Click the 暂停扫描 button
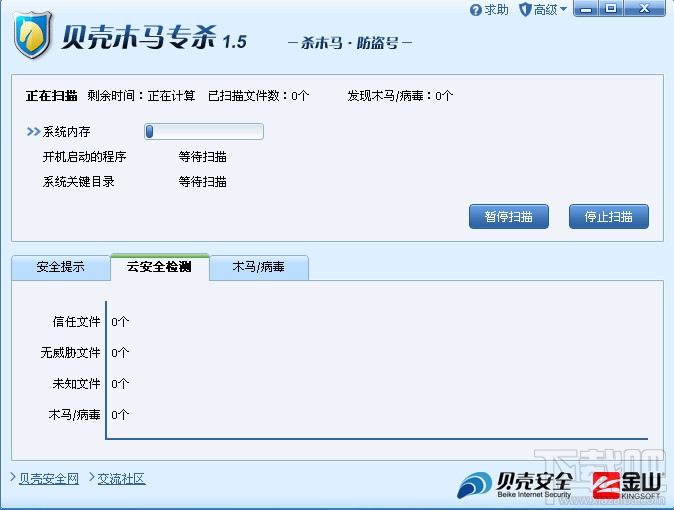 point(509,216)
